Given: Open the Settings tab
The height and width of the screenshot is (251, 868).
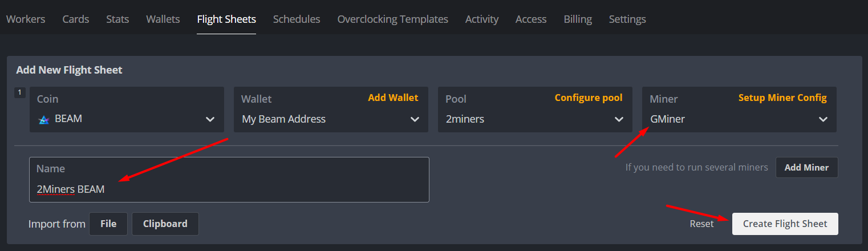Looking at the screenshot, I should click(627, 19).
